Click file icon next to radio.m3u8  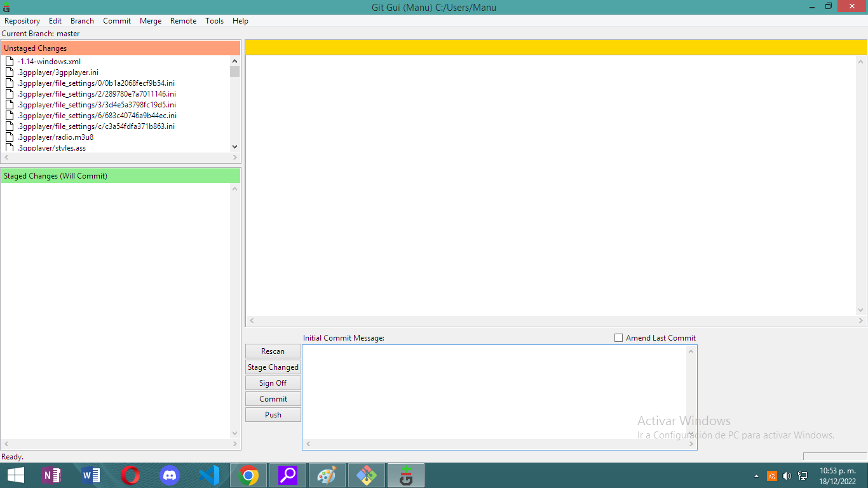tap(10, 137)
